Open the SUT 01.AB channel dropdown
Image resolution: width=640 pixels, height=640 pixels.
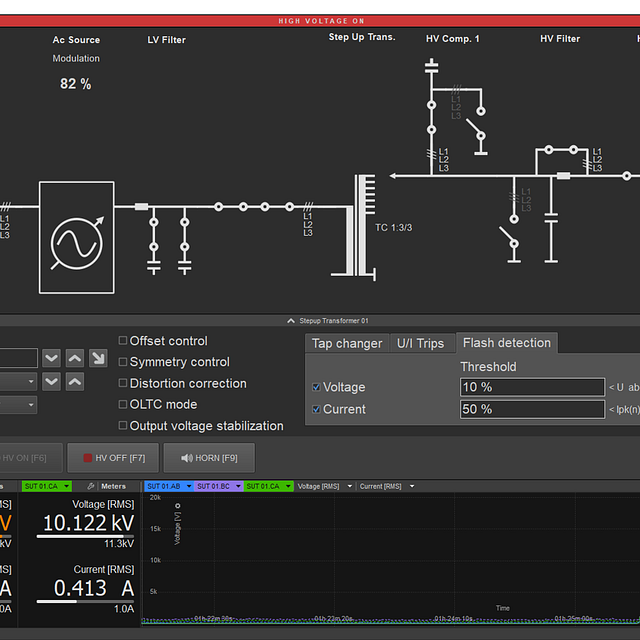(x=169, y=486)
